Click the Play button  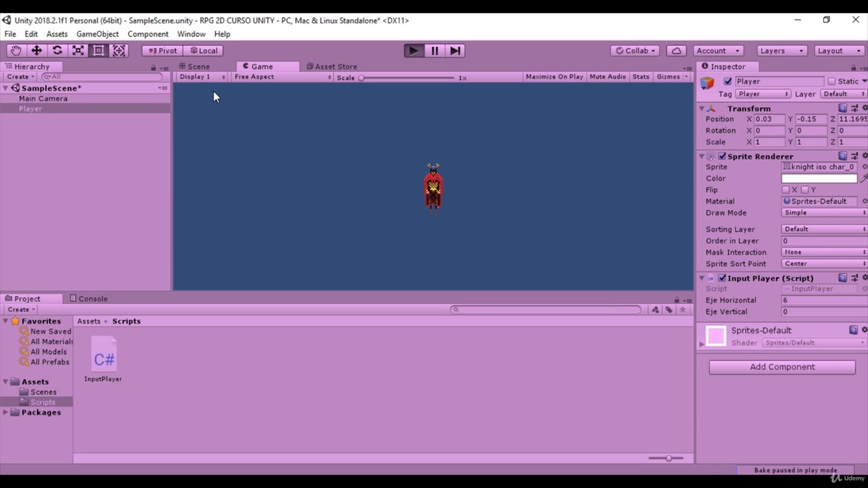tap(413, 50)
